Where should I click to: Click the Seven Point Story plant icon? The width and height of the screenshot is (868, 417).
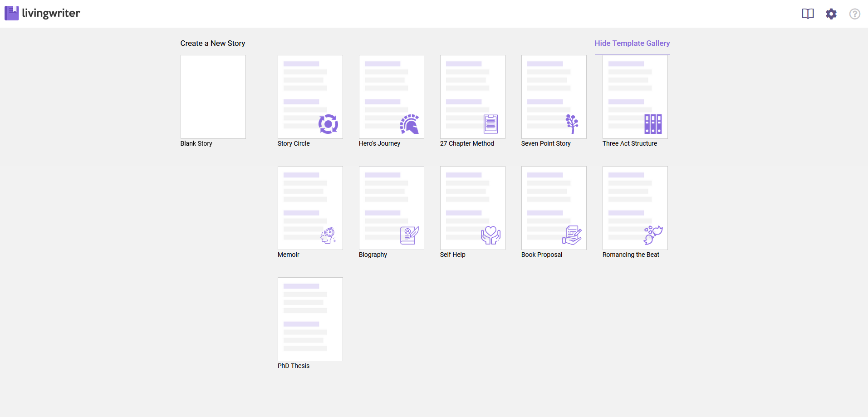[x=572, y=124]
